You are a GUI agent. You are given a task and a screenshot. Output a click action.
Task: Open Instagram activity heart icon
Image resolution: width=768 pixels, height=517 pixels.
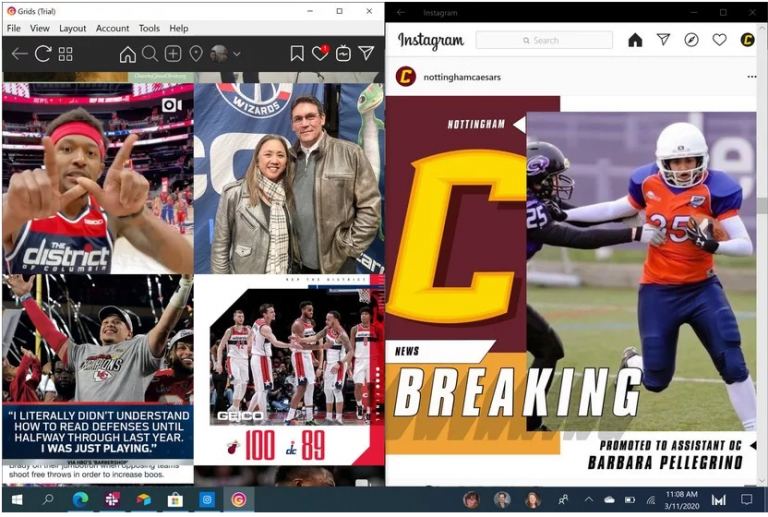[720, 40]
